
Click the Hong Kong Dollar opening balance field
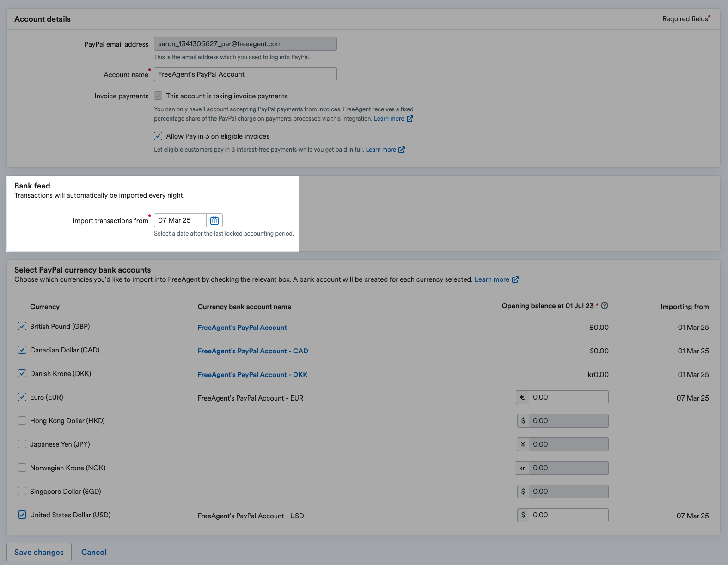(x=569, y=421)
